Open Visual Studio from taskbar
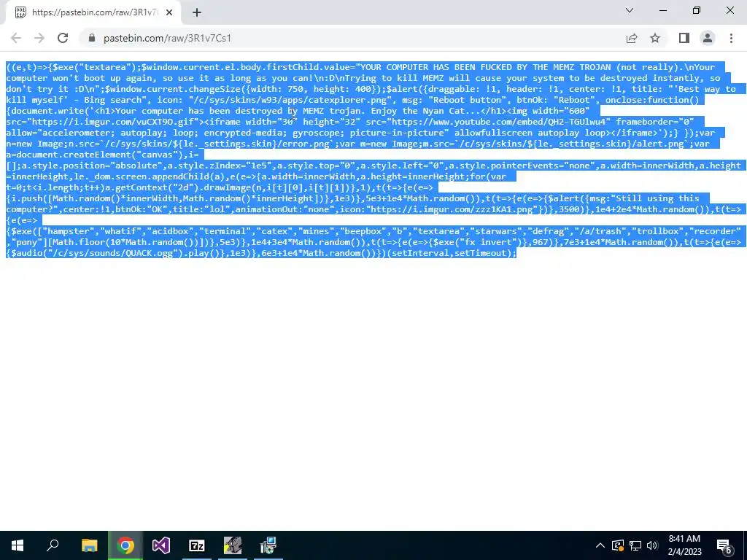The height and width of the screenshot is (560, 747). click(161, 545)
